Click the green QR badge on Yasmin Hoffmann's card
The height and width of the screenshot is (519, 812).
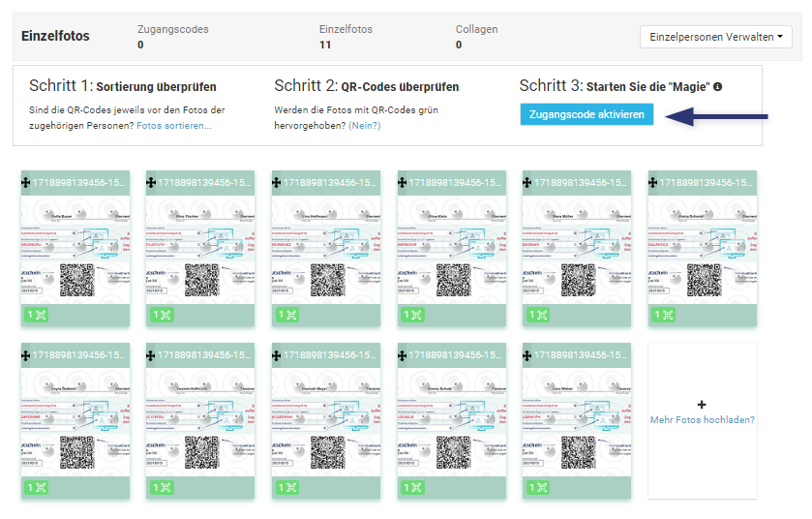[162, 487]
